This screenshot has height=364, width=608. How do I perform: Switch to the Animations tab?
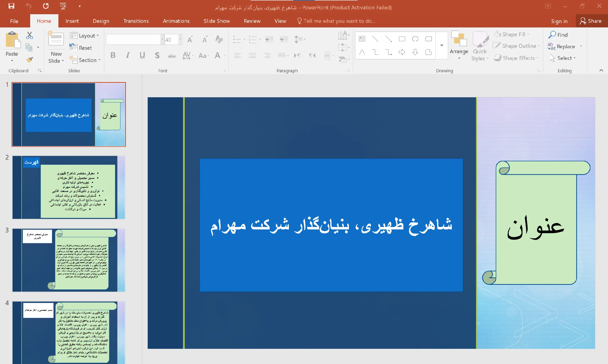(176, 21)
